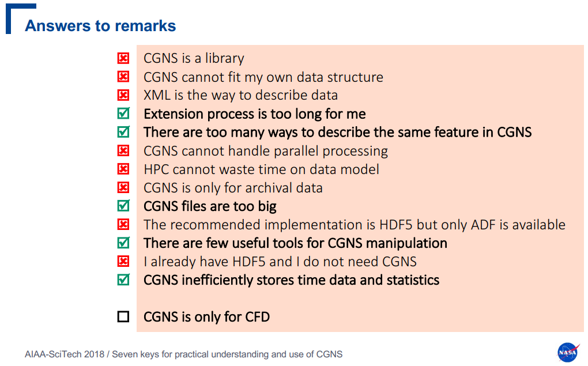Screen dimensions: 588x366
Task: Click red X next to 'I already have HDF5'
Action: 123,261
